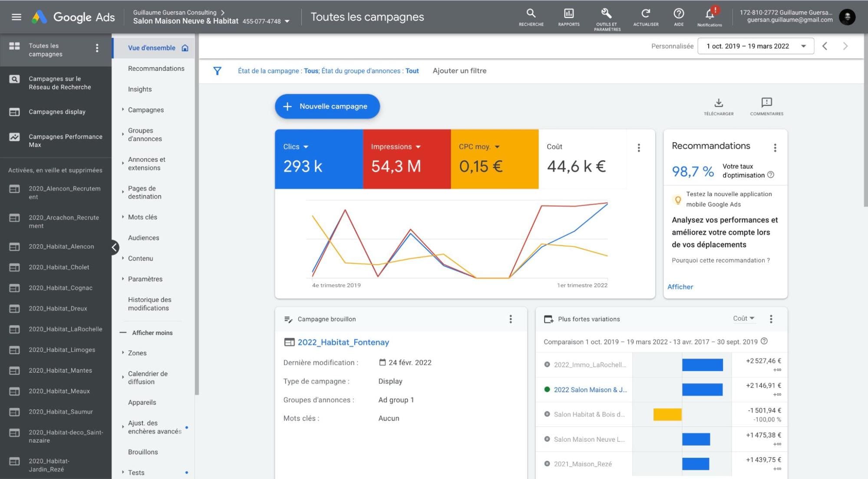Open the date range dropdown
This screenshot has height=479, width=868.
[756, 46]
